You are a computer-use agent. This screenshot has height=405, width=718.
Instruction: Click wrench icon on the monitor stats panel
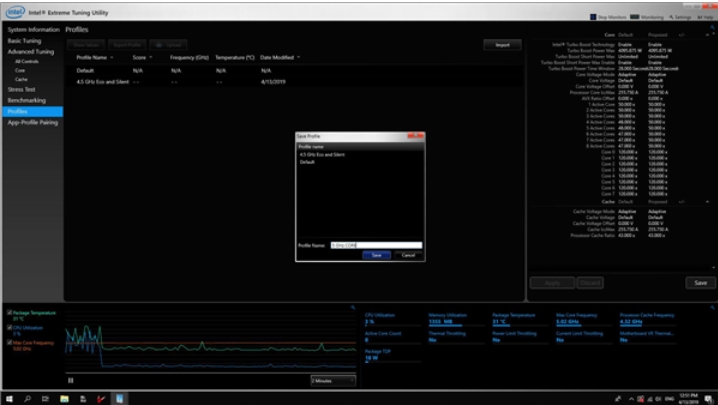click(712, 307)
